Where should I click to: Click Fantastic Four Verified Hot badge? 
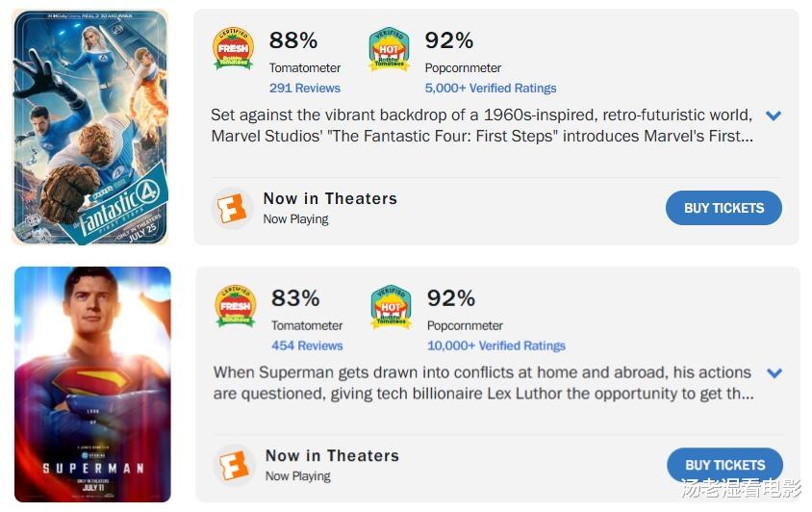tap(389, 49)
